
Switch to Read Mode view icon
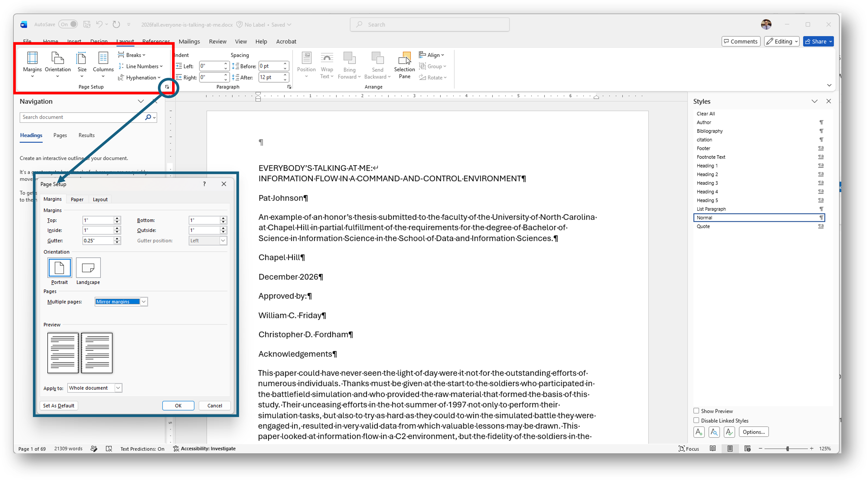coord(713,449)
